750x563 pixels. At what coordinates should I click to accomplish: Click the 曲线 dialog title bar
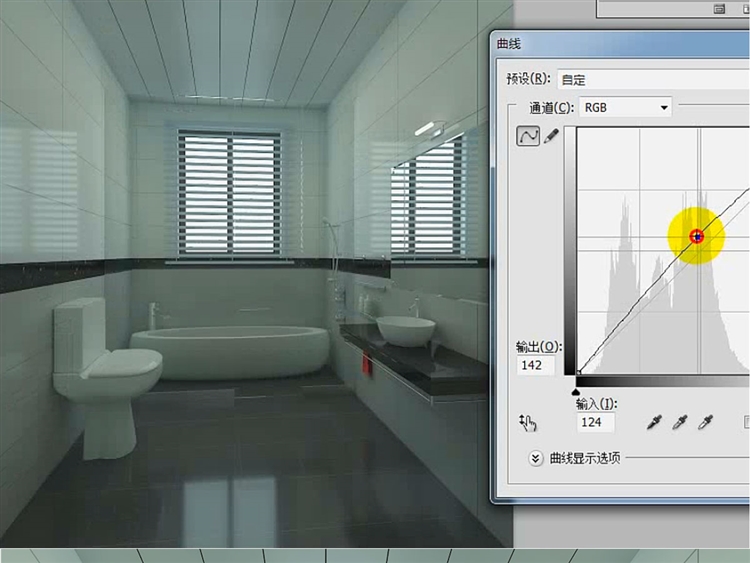(x=620, y=44)
